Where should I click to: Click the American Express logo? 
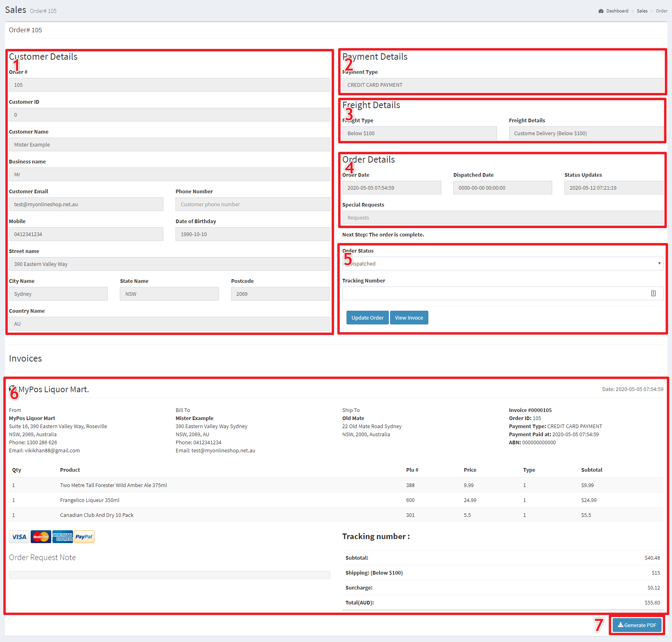pos(63,537)
